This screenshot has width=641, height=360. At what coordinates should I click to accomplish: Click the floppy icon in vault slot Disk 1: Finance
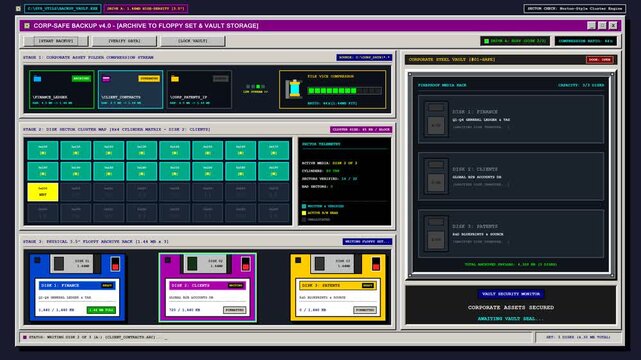click(436, 119)
